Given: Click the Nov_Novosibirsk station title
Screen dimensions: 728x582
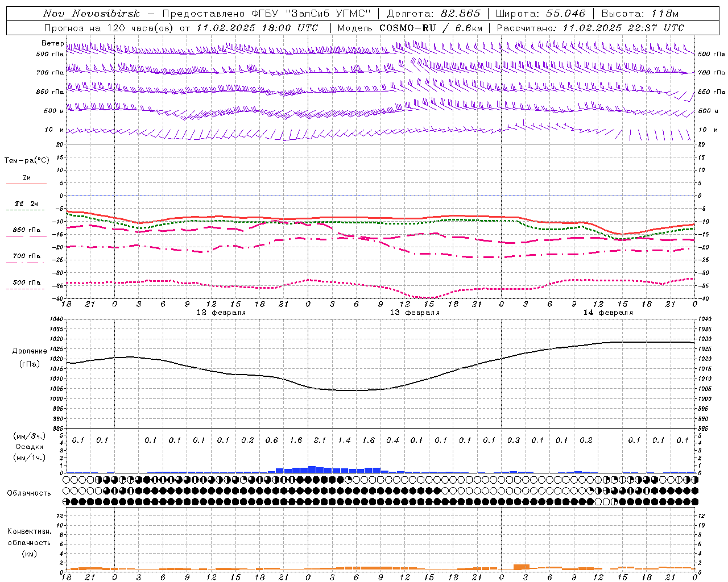Looking at the screenshot, I should coord(91,14).
